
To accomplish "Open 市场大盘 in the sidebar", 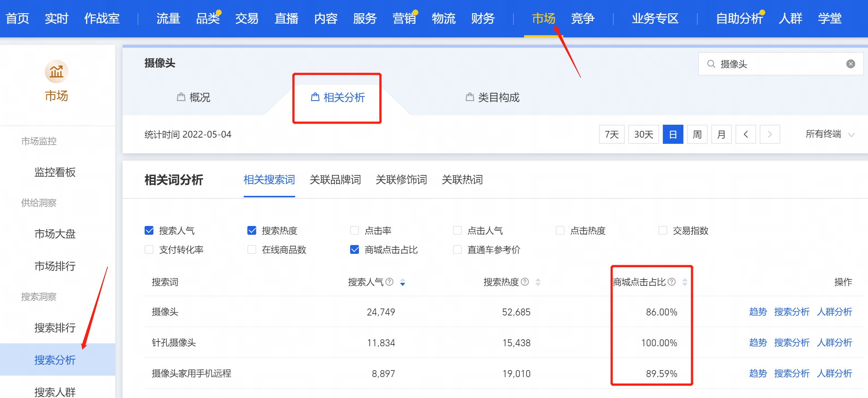I will click(55, 234).
